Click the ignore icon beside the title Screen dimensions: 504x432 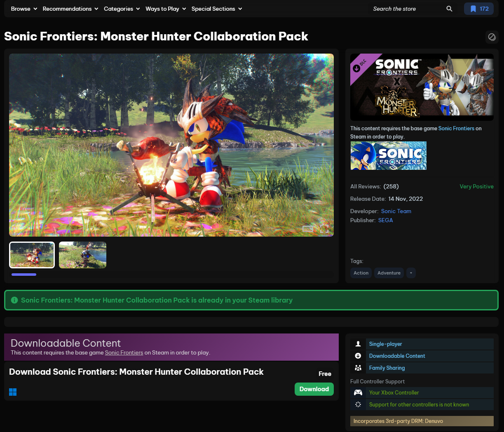click(x=492, y=37)
